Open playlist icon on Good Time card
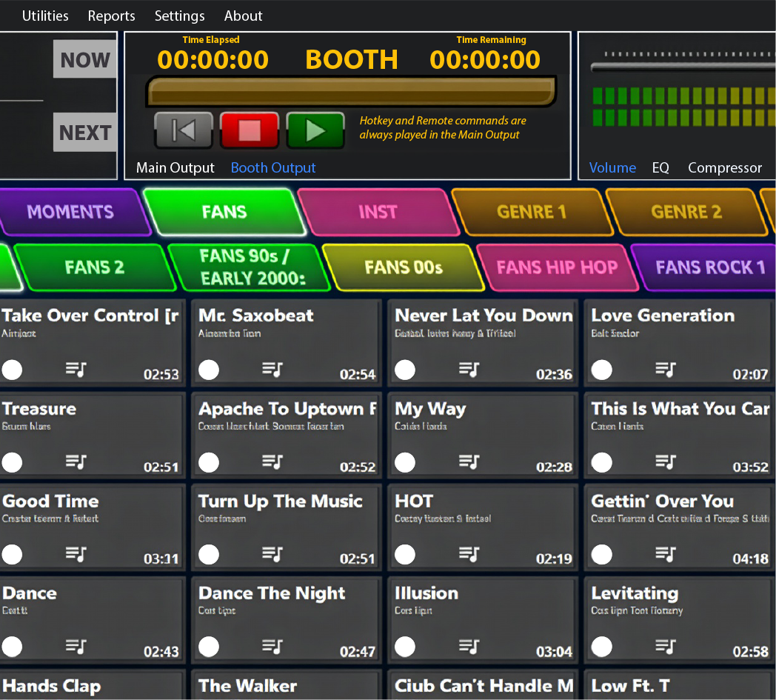The width and height of the screenshot is (776, 700). [x=76, y=554]
